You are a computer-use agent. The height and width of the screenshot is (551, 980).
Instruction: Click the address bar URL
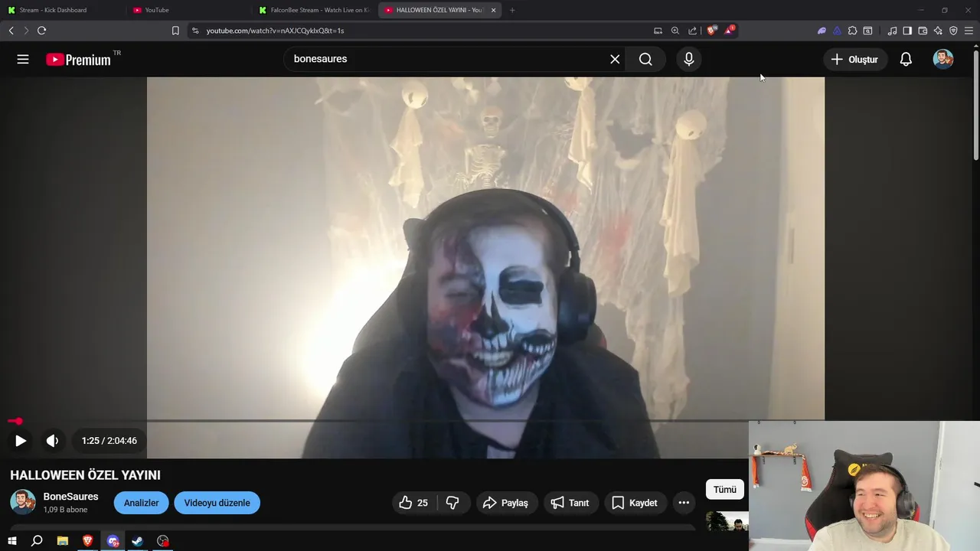coord(275,31)
